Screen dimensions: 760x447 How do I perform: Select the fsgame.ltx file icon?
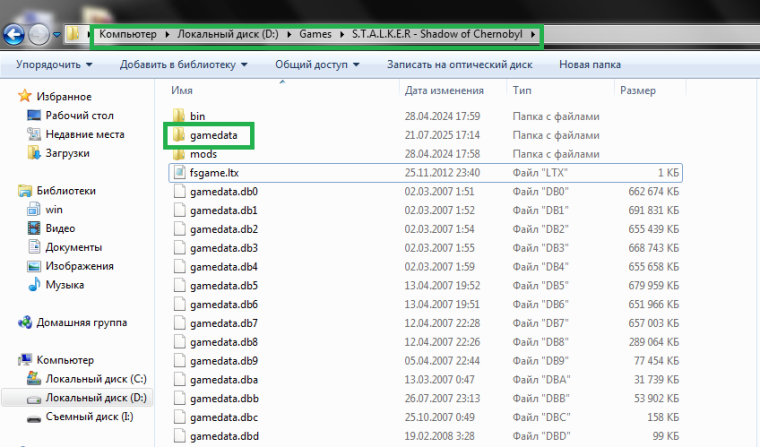(x=179, y=173)
